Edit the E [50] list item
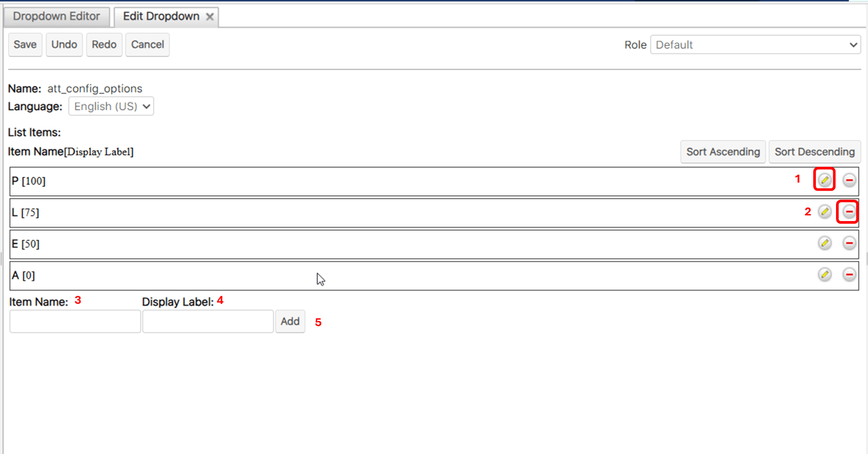Viewport: 868px width, 454px height. click(824, 243)
